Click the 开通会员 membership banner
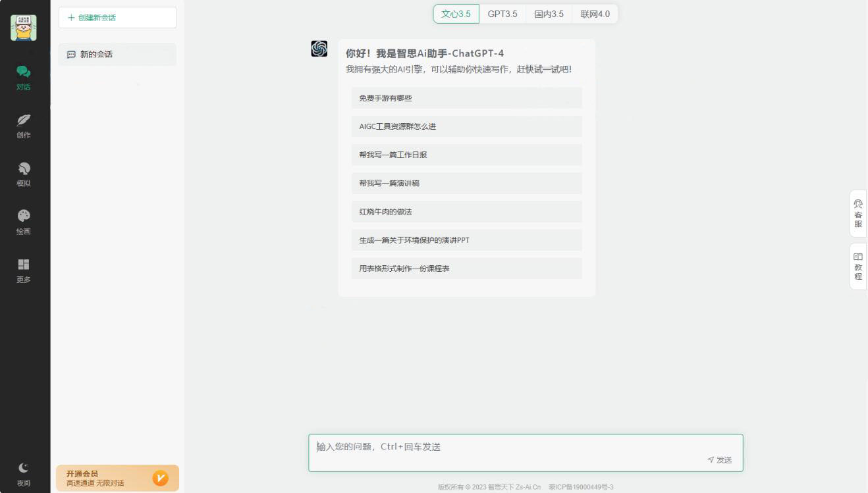This screenshot has height=493, width=868. pos(117,479)
